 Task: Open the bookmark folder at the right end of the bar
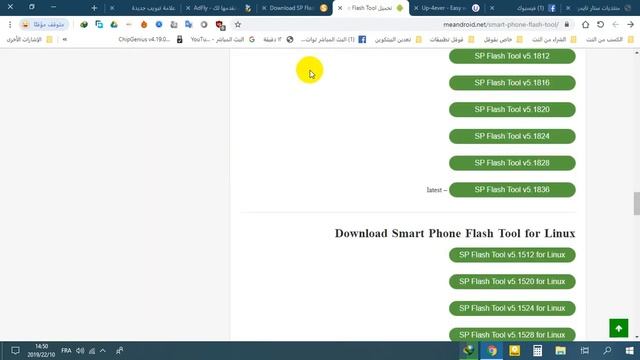(610, 40)
